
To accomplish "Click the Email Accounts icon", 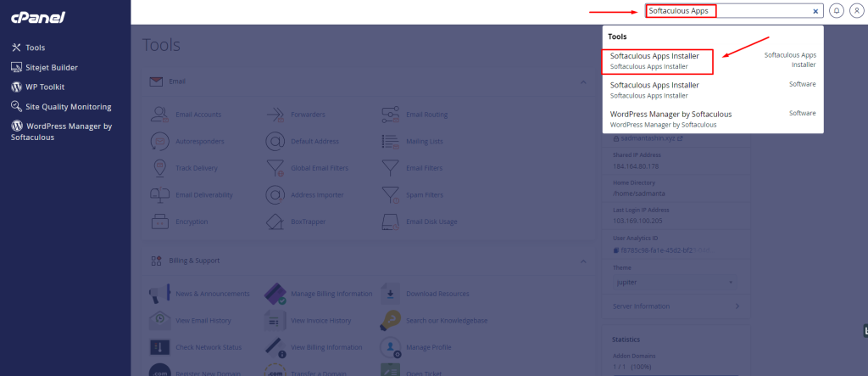I will [x=159, y=115].
